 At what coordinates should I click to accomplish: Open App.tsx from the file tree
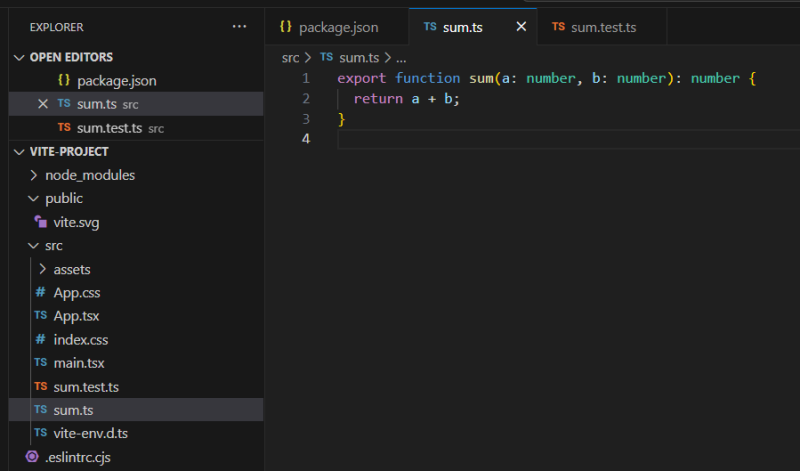click(77, 316)
